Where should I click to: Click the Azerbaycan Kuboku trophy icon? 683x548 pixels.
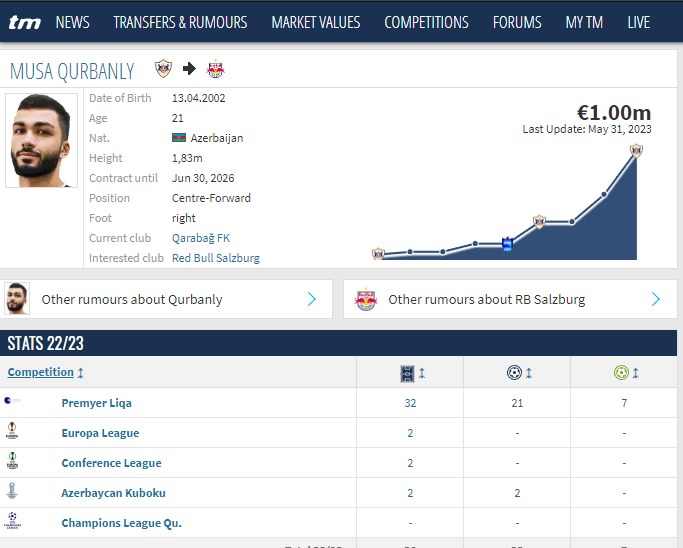pyautogui.click(x=12, y=492)
